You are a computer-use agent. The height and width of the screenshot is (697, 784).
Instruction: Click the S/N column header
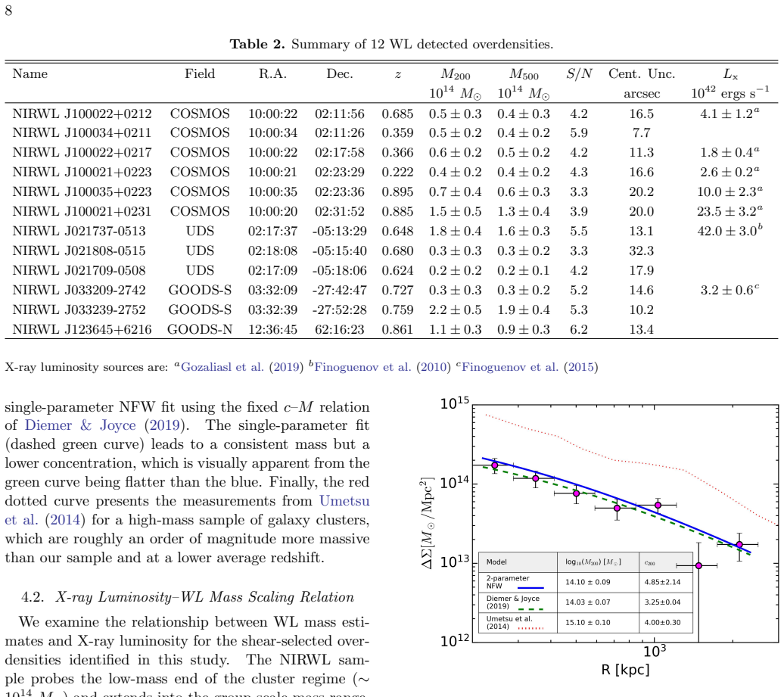click(x=579, y=74)
